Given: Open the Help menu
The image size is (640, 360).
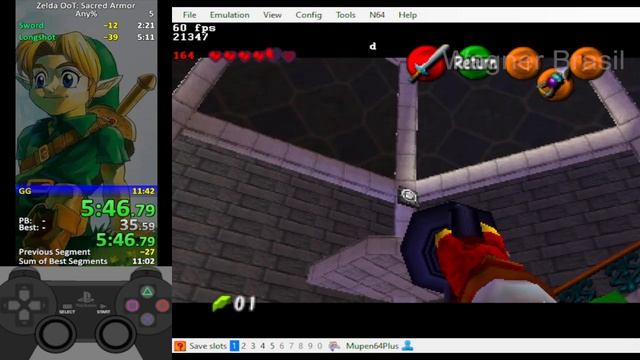Looking at the screenshot, I should [x=407, y=15].
